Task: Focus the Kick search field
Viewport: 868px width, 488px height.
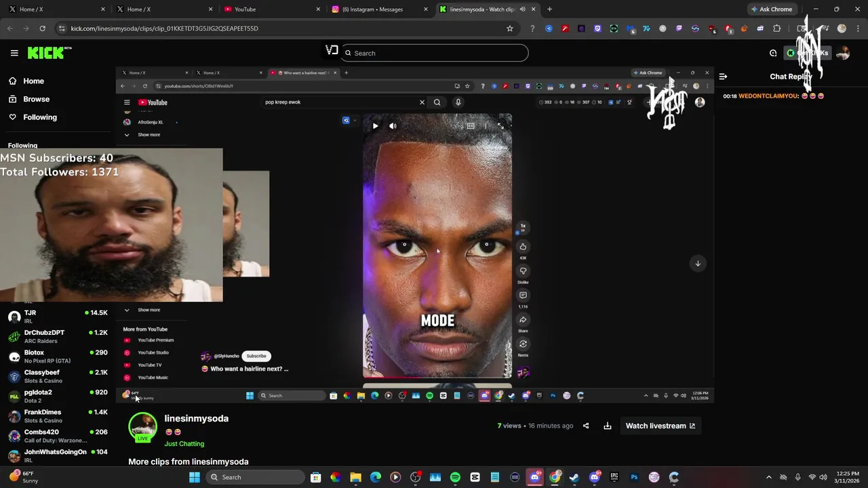Action: [435, 53]
